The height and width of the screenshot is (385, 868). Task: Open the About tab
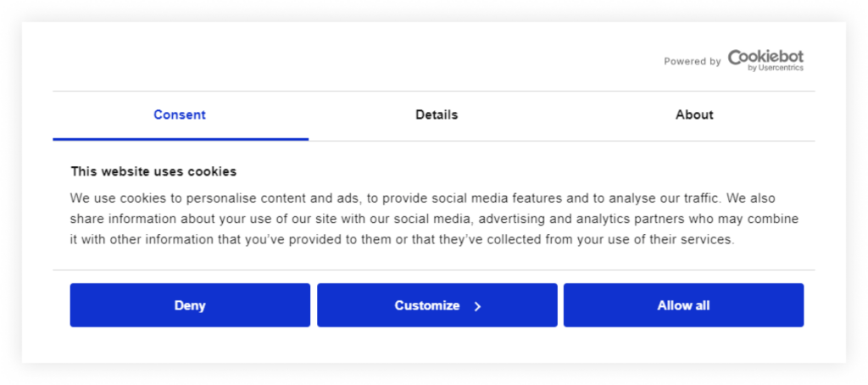click(694, 114)
